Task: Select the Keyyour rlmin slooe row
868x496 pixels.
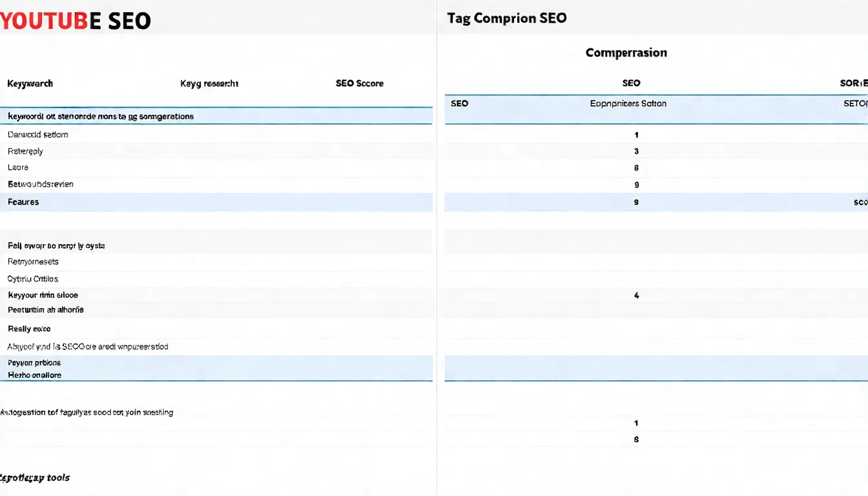Action: tap(43, 295)
